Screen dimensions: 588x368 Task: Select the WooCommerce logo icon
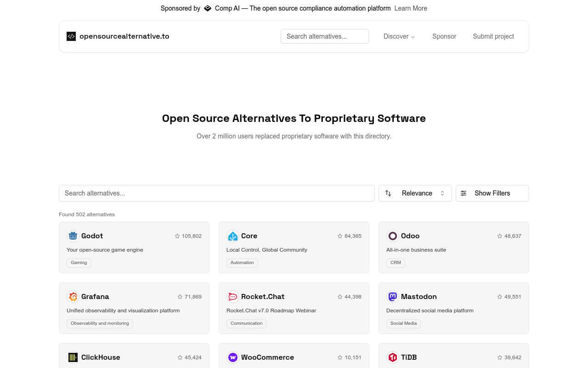tap(233, 357)
